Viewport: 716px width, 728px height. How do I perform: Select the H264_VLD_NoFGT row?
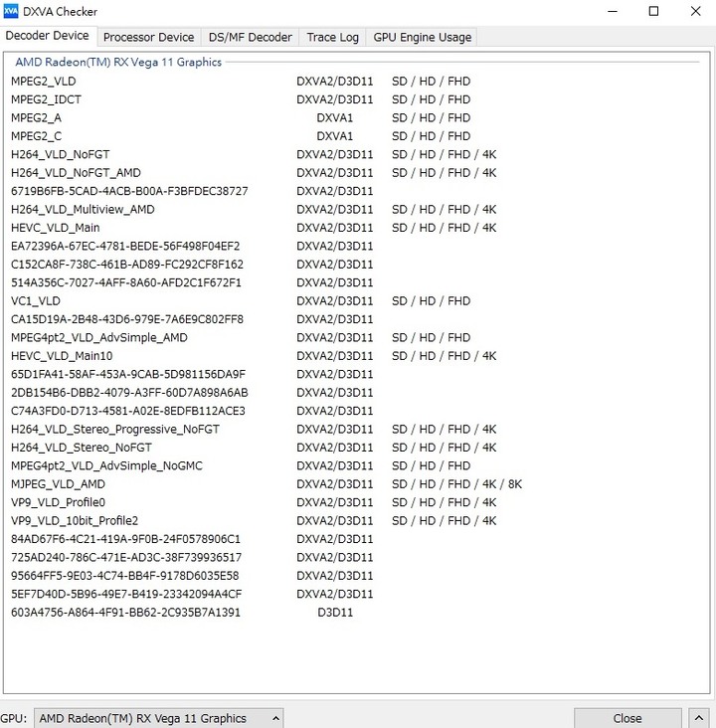[x=254, y=154]
